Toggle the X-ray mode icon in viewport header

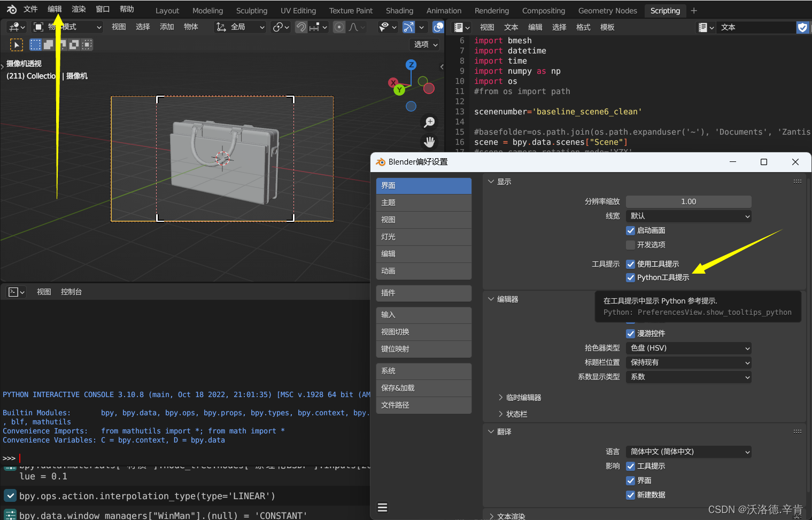[438, 27]
